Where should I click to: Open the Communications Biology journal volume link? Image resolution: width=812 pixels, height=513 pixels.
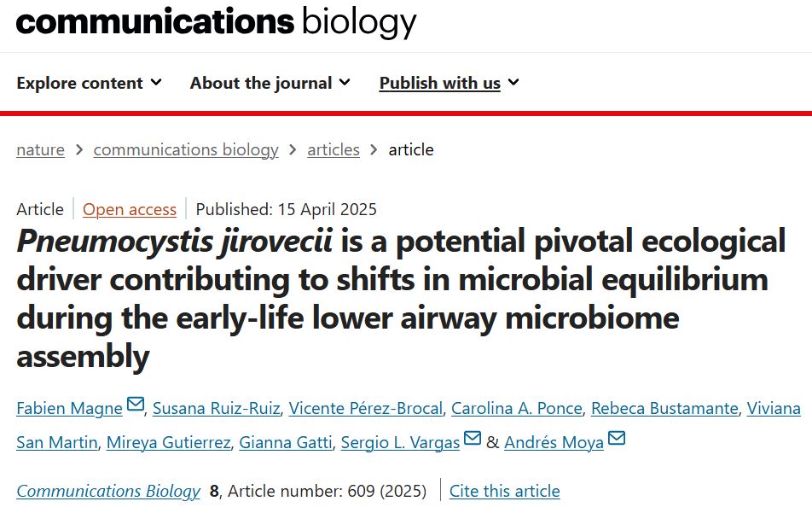coord(108,491)
